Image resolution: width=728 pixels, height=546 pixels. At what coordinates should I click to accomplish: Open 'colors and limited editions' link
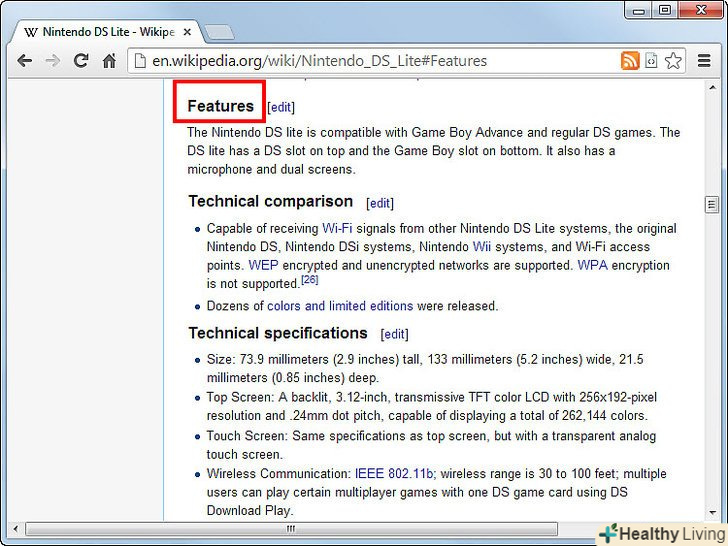340,306
